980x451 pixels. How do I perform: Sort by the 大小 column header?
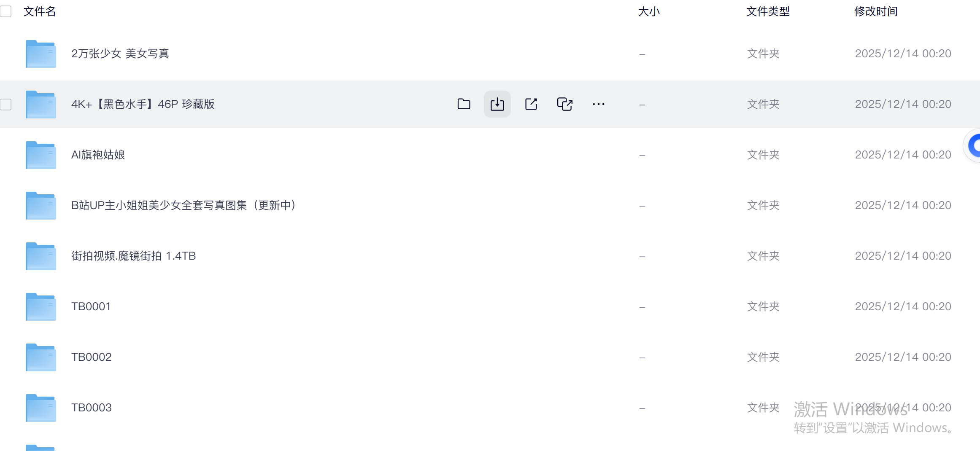pos(648,11)
